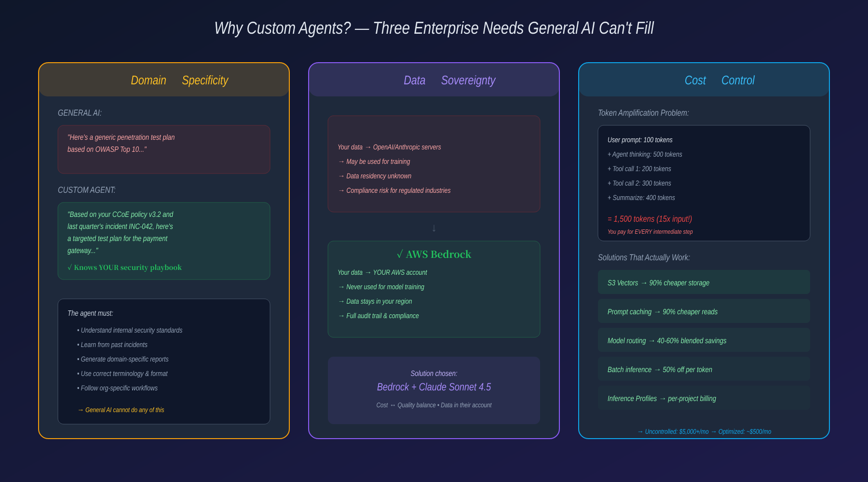This screenshot has height=482, width=868.
Task: Click 'Token Amplification Problem:' heading
Action: [x=643, y=113]
